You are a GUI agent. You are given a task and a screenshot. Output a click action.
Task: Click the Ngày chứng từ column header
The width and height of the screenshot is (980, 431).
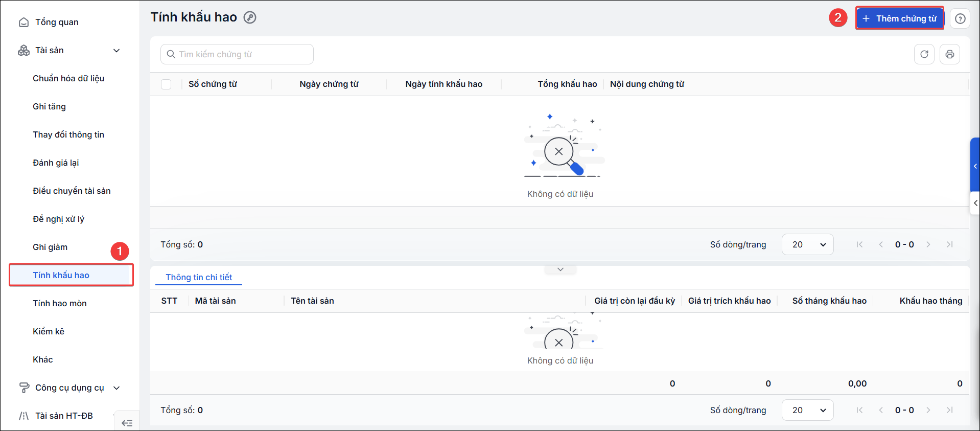click(329, 84)
